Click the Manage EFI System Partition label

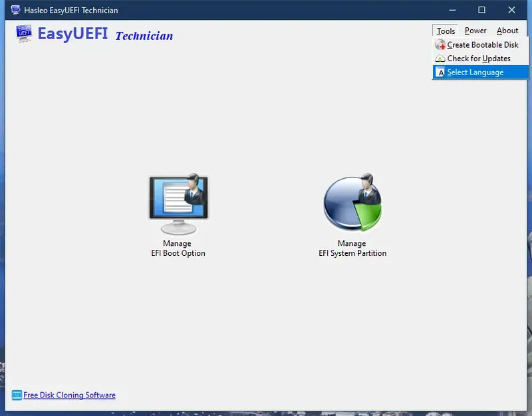click(352, 248)
